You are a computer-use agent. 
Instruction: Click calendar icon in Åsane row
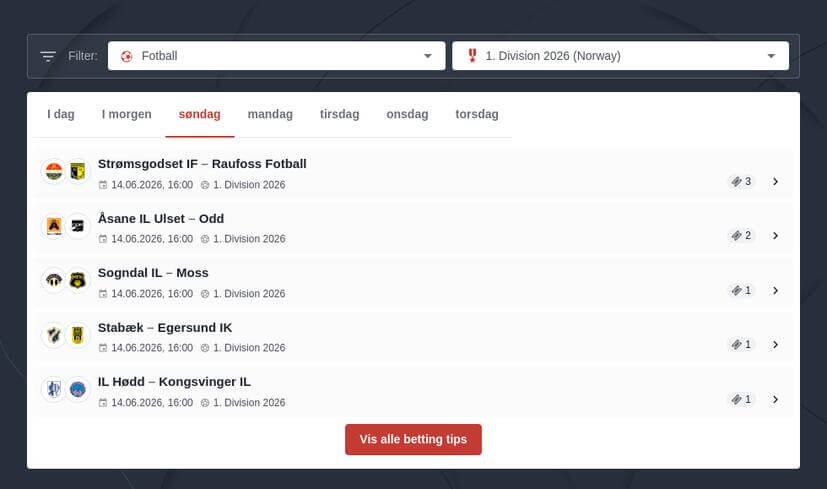point(103,239)
